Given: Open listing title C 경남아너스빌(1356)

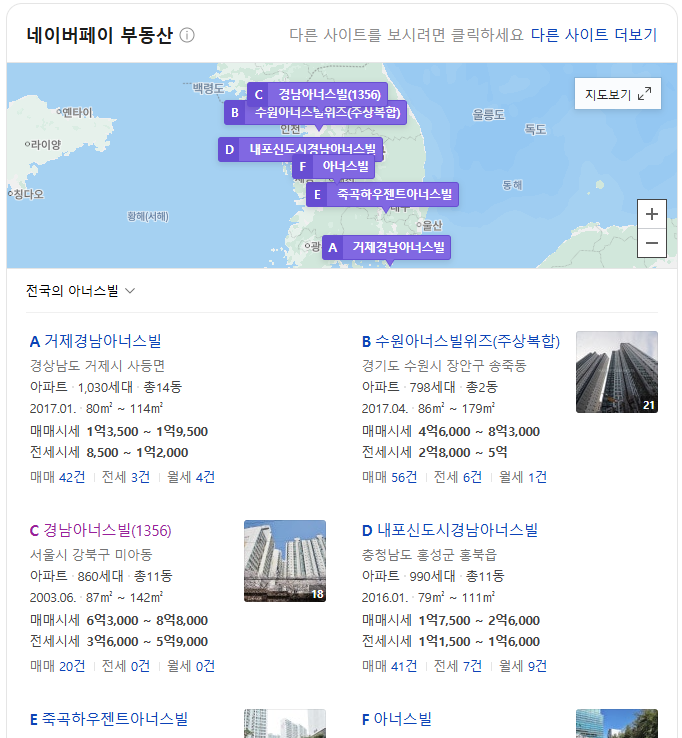Looking at the screenshot, I should tap(100, 530).
